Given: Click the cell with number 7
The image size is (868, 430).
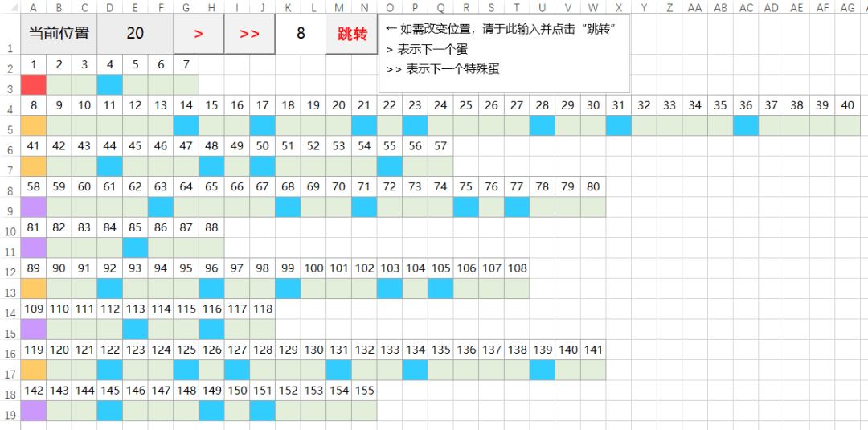Looking at the screenshot, I should (x=186, y=64).
